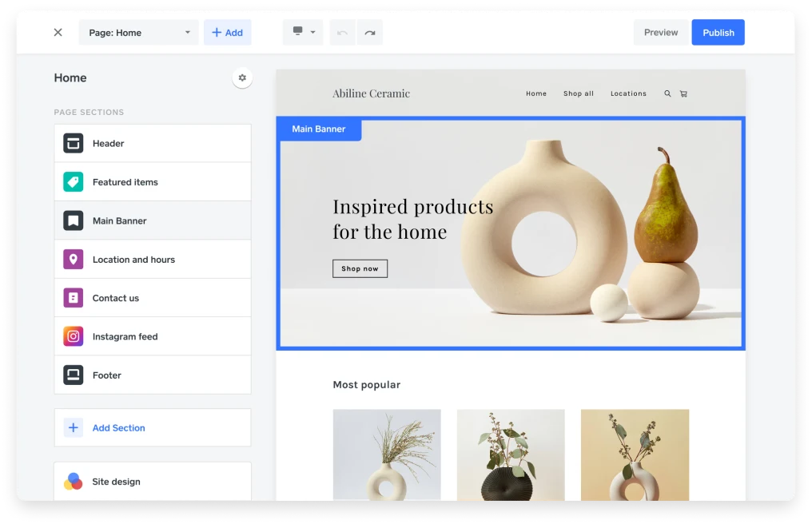The image size is (812, 524).
Task: Open the shopping cart icon in preview
Action: pos(683,93)
